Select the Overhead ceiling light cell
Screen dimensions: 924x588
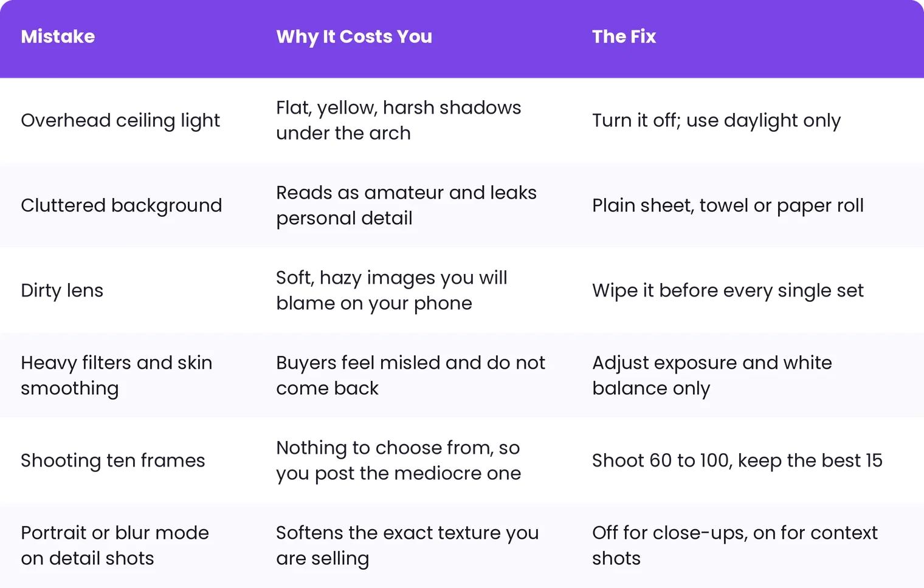pos(120,120)
